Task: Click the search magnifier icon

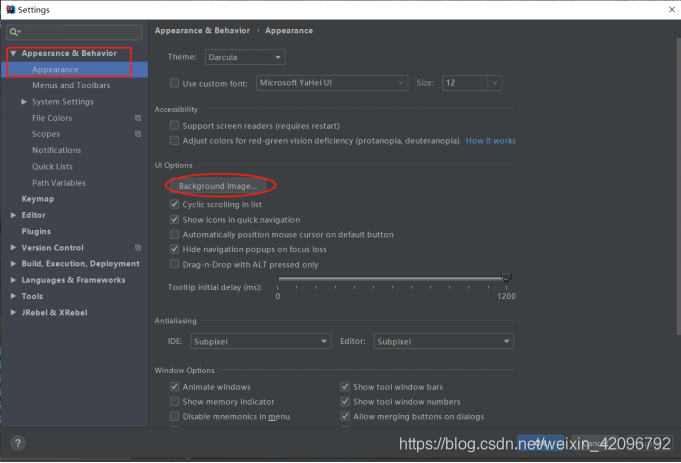Action: point(14,32)
